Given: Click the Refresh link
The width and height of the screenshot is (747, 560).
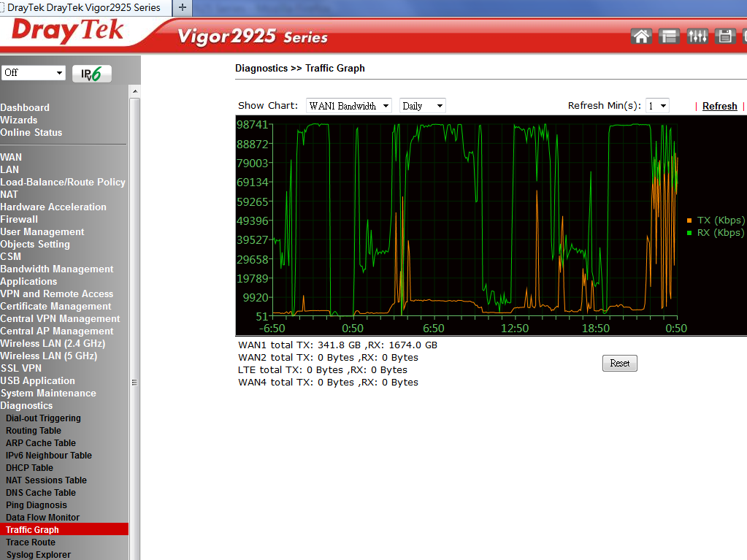Looking at the screenshot, I should coord(719,106).
